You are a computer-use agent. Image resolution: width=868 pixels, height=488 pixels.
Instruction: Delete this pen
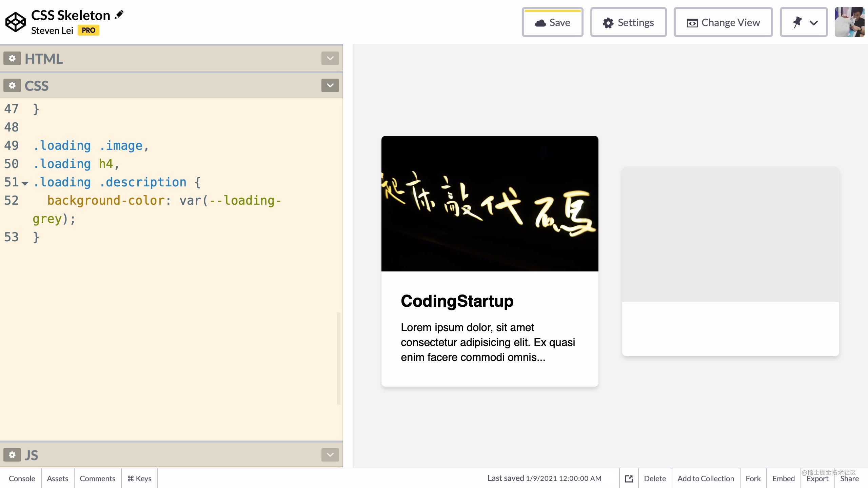click(655, 479)
